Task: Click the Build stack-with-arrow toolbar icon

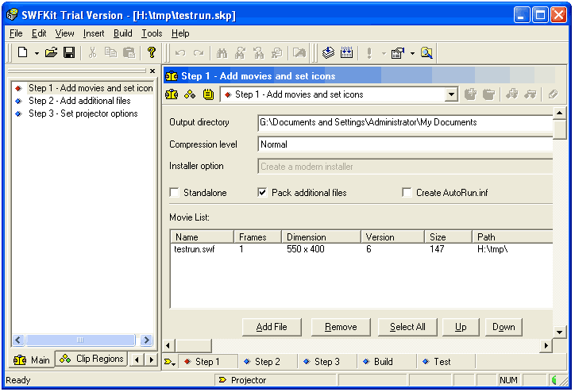Action: [x=328, y=52]
